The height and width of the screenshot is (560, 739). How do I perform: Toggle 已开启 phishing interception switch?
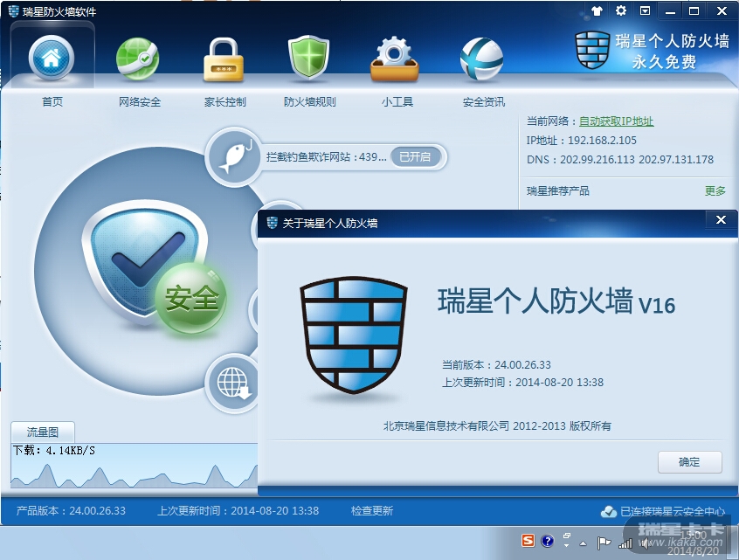(416, 157)
